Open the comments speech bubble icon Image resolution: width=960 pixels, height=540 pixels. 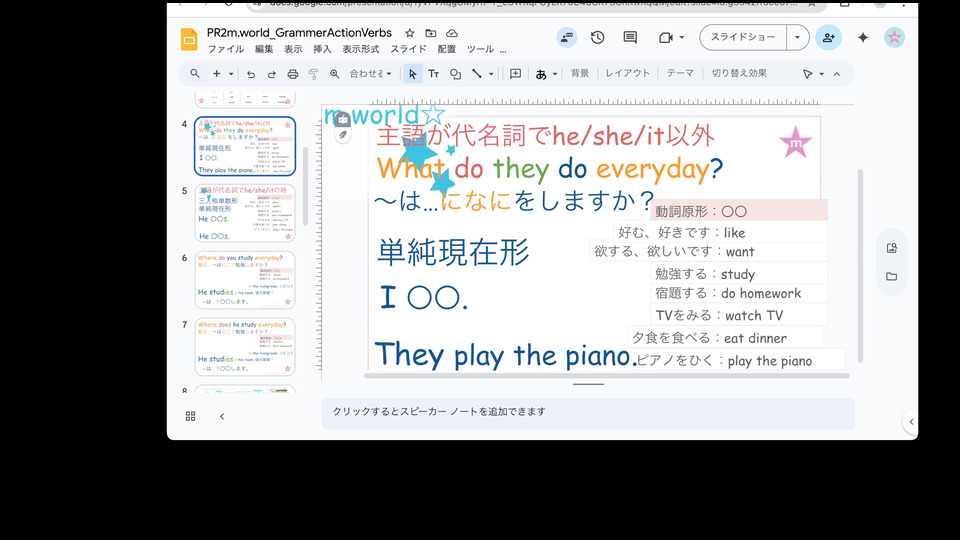pos(630,38)
